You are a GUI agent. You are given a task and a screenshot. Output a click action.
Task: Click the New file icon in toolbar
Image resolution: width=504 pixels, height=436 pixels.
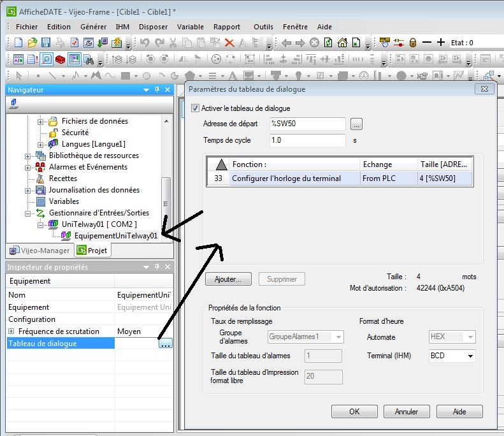click(x=18, y=43)
